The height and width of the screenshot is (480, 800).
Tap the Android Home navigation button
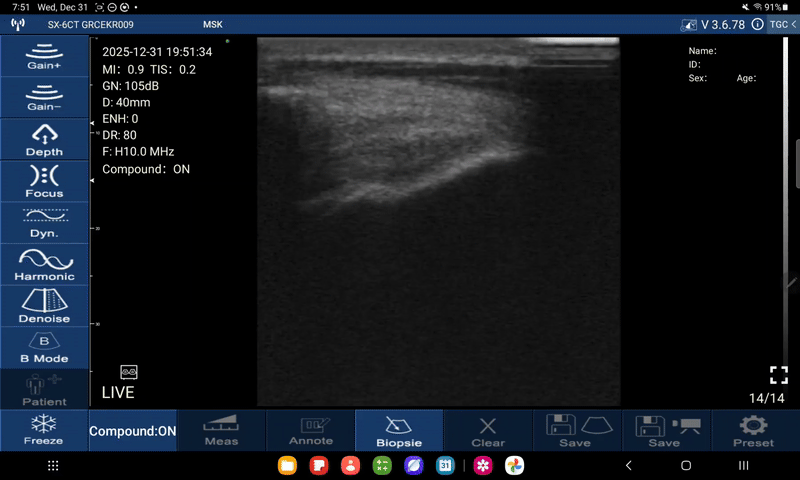686,465
